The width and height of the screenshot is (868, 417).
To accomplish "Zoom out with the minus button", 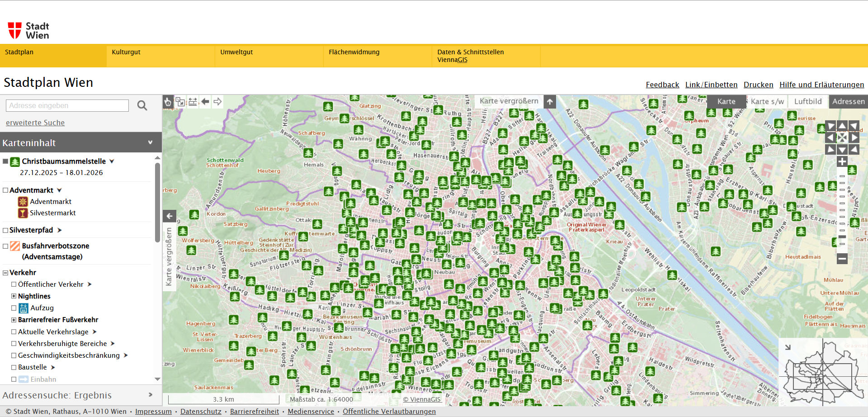I will pos(842,259).
